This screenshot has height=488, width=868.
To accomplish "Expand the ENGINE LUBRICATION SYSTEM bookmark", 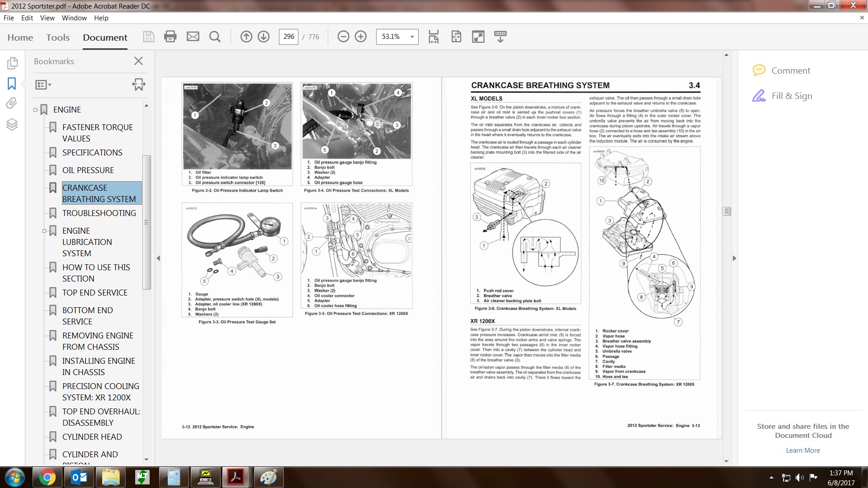I will [44, 231].
